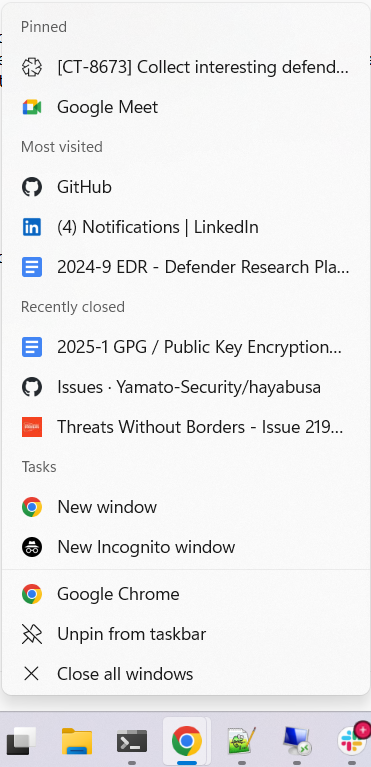The height and width of the screenshot is (767, 371).
Task: Open File Explorer on the taskbar
Action: point(77,741)
